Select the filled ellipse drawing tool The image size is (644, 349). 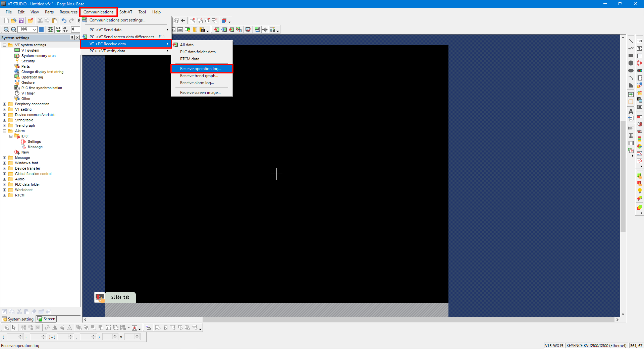(631, 70)
